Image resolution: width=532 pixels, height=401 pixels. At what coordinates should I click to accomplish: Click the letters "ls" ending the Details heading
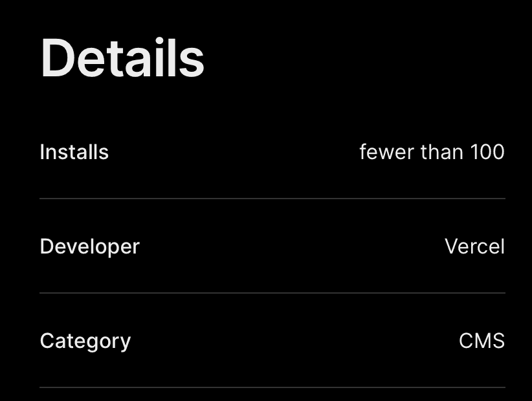[x=190, y=58]
